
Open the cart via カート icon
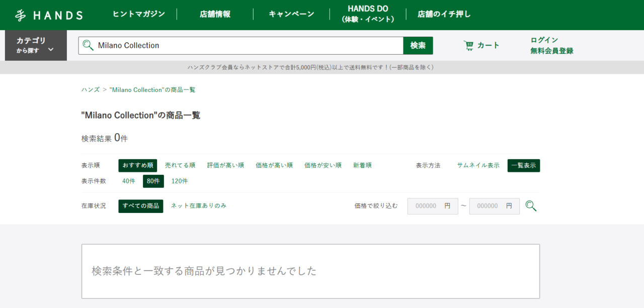click(481, 45)
